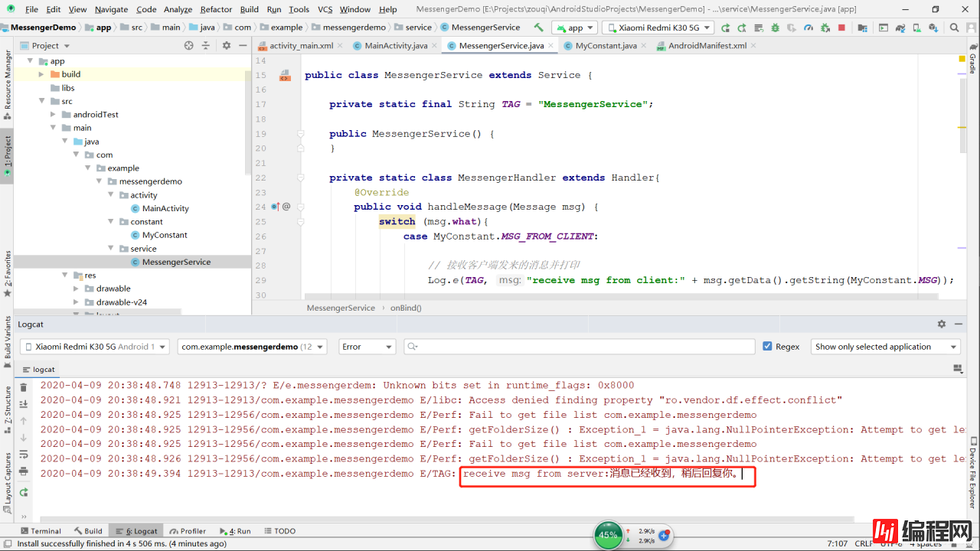Click the scroll to end logcat icon
Screen dimensions: 980x551
click(x=24, y=403)
